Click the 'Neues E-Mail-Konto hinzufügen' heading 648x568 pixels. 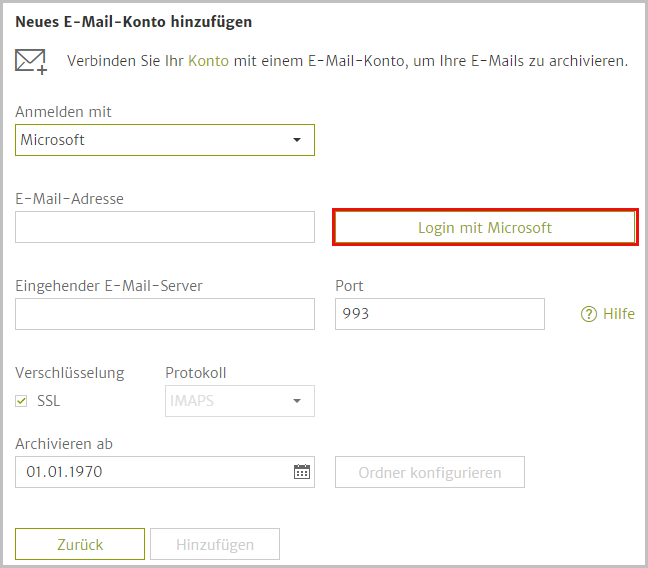click(133, 22)
